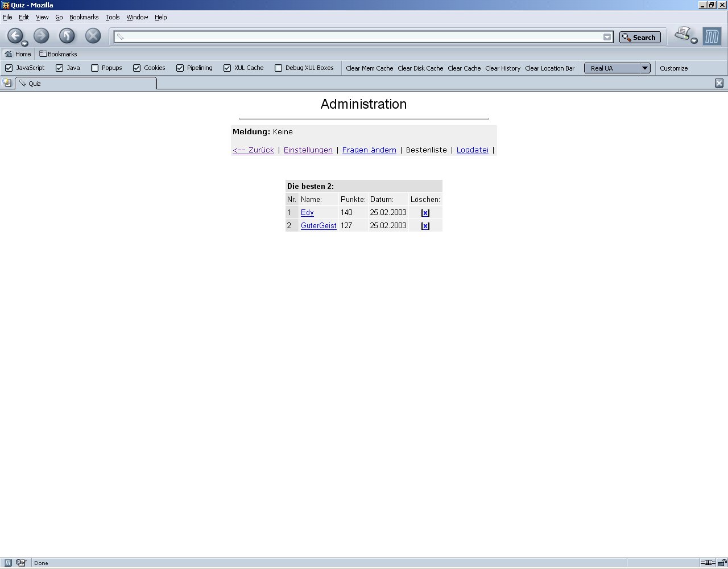Delete GuterGeist's entry via [x]
The height and width of the screenshot is (569, 728).
click(x=425, y=226)
